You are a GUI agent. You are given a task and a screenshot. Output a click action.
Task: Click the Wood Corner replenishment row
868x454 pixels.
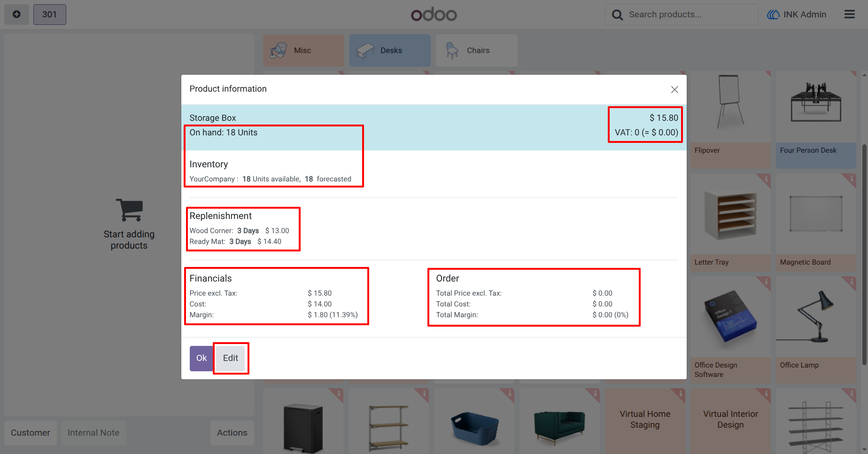[239, 231]
